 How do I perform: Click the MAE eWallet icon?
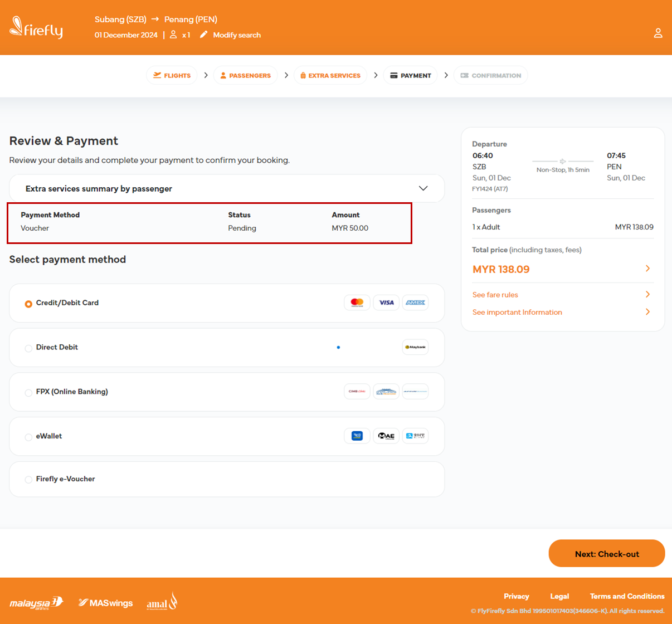tap(386, 436)
